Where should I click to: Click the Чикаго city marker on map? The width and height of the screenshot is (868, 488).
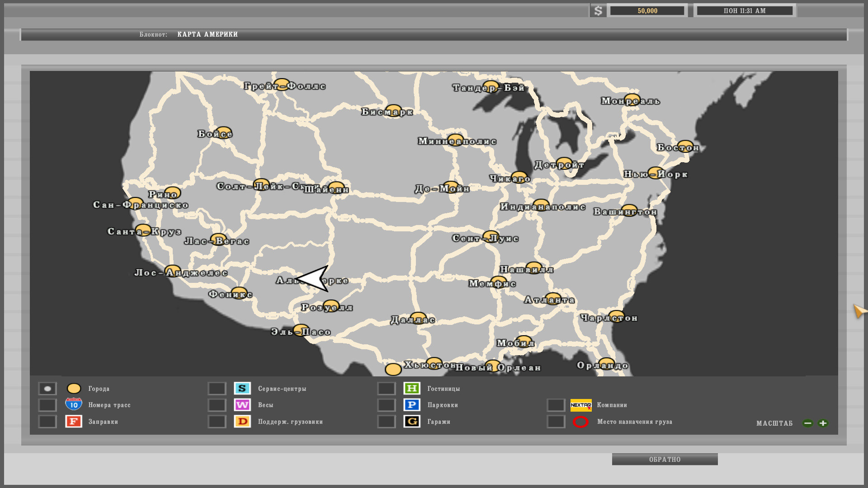tap(519, 177)
